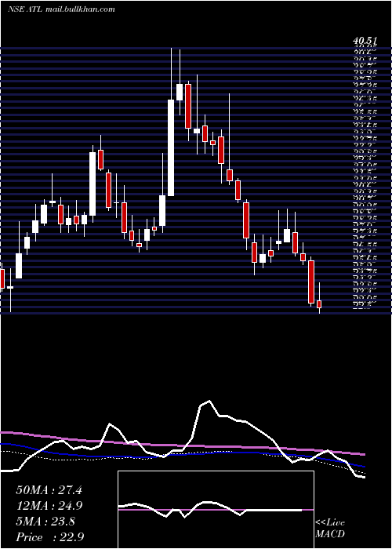Click the '12MA : 24.9' readout
Viewport: 392px width, 549px height.
point(49,506)
